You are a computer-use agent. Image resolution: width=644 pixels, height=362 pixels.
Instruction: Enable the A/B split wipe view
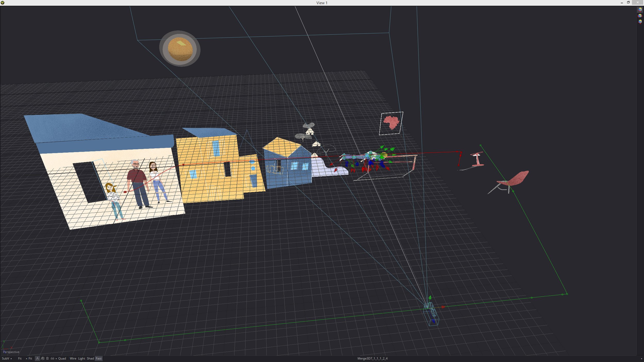[x=43, y=358]
